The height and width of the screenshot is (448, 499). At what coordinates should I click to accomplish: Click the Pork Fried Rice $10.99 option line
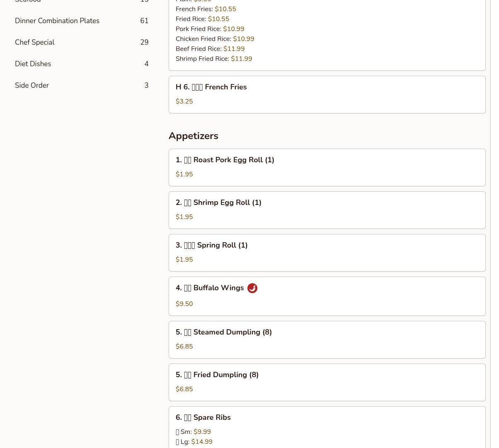click(210, 29)
